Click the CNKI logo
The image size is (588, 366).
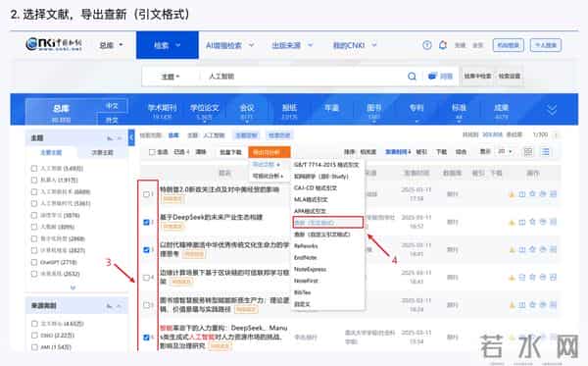point(54,44)
